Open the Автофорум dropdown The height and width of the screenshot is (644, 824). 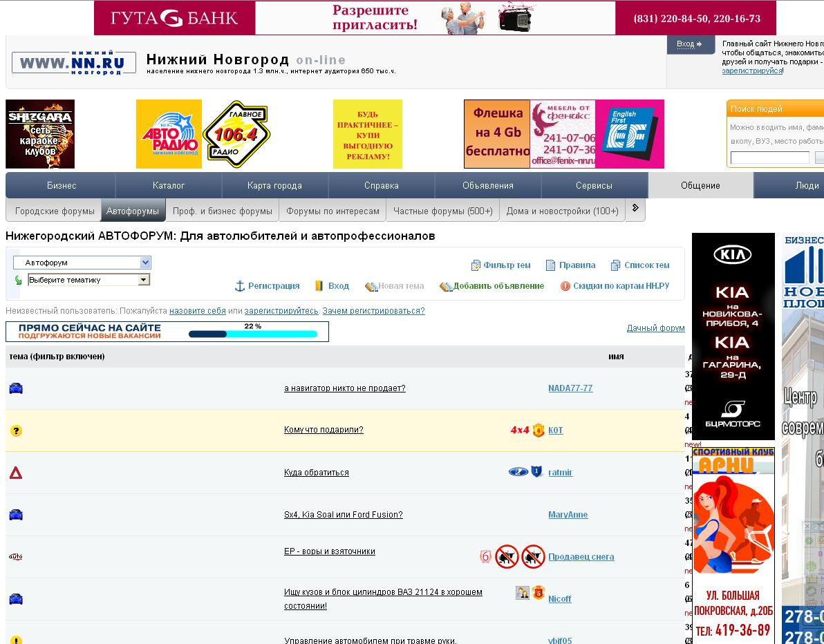pos(82,262)
